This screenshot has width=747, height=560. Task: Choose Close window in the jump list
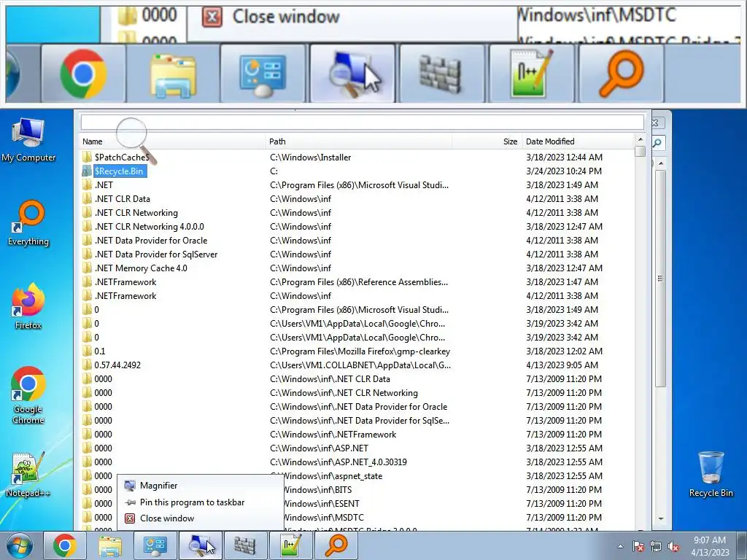tap(200, 518)
